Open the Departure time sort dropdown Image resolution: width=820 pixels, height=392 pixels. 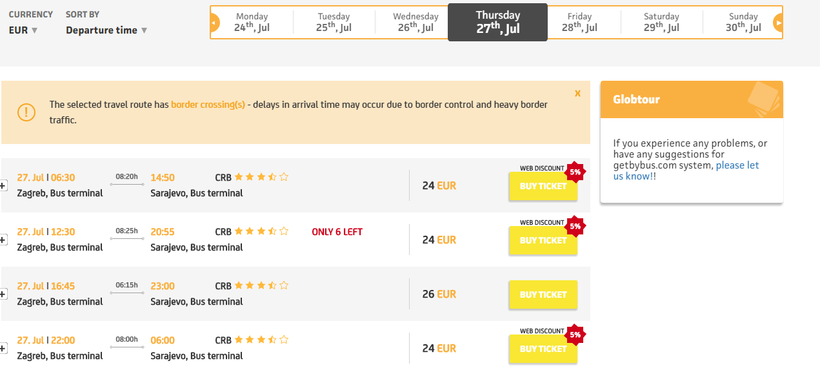107,30
